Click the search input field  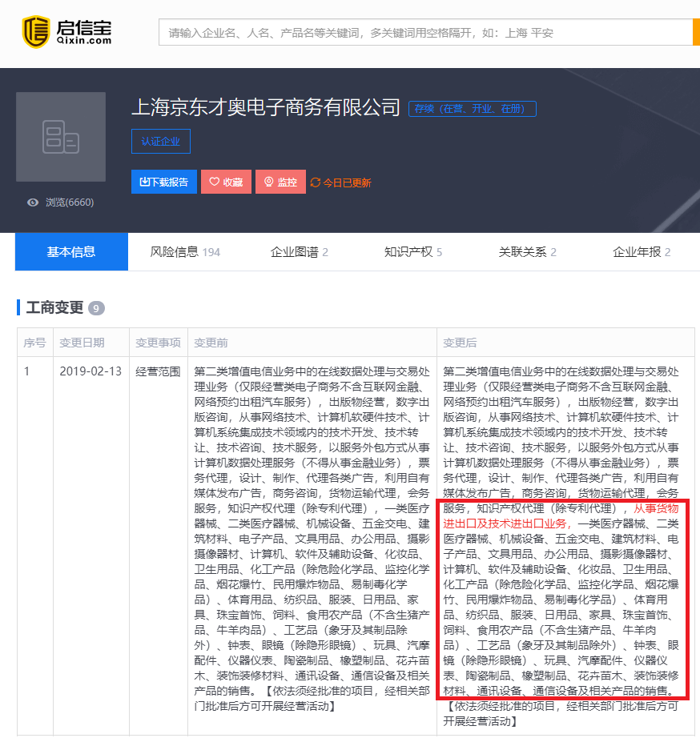[425, 33]
